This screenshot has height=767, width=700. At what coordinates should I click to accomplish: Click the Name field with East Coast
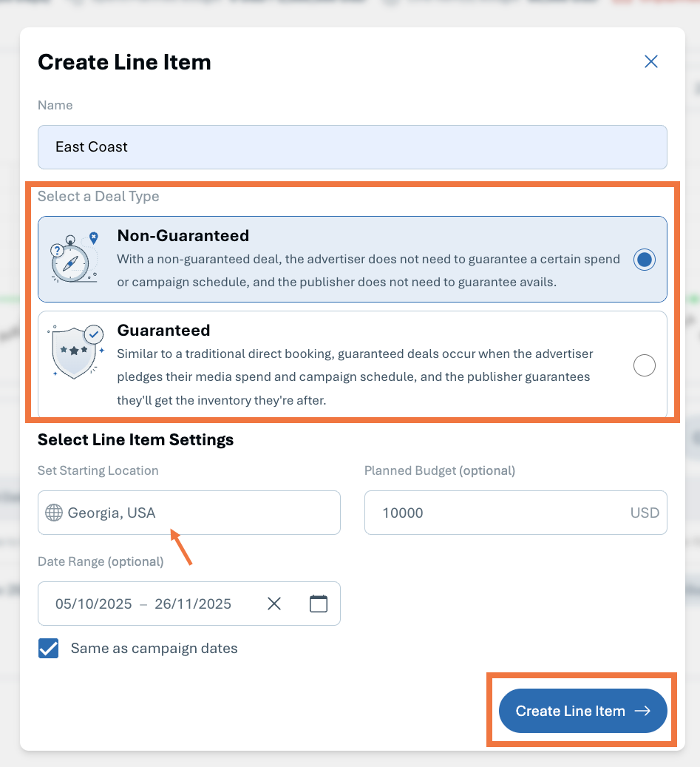[x=353, y=147]
